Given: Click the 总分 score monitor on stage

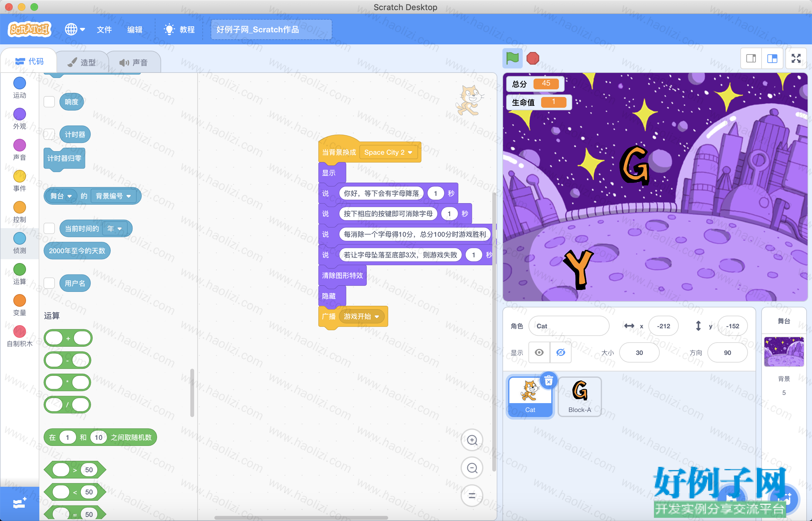Looking at the screenshot, I should [x=535, y=84].
